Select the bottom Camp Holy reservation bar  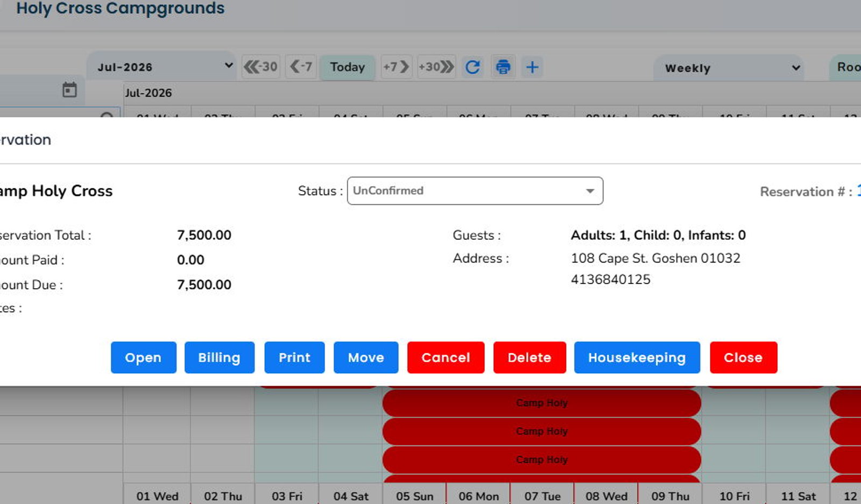(x=542, y=460)
